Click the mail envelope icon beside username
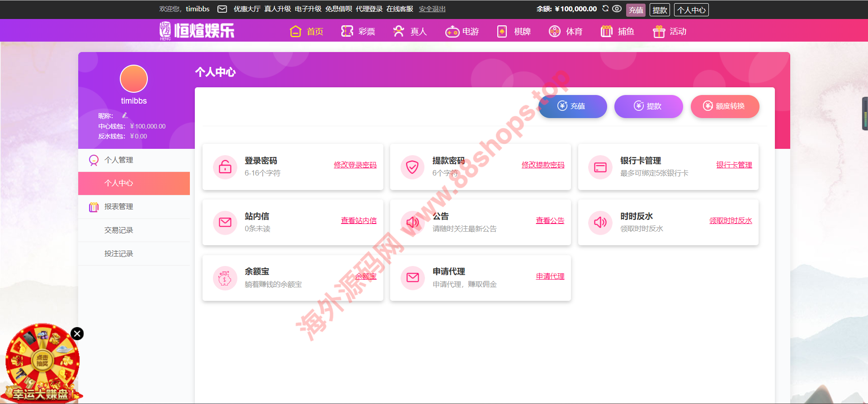This screenshot has width=868, height=404. (x=222, y=9)
